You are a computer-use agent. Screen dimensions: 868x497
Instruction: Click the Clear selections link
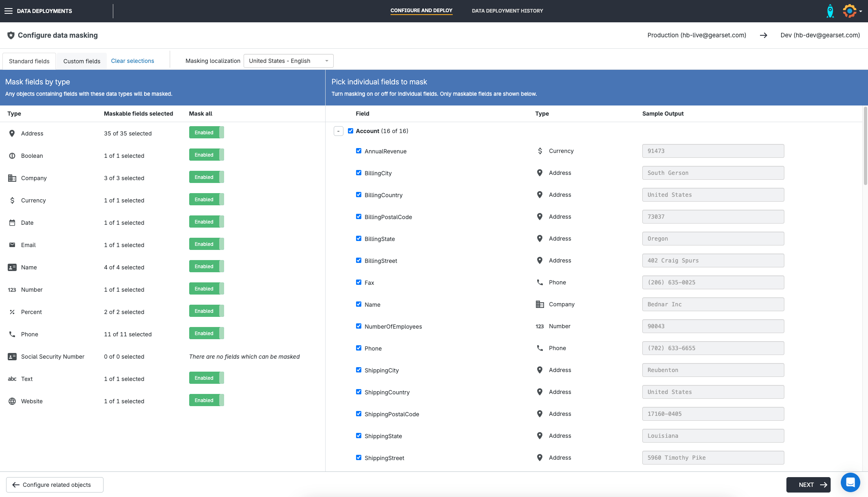132,61
